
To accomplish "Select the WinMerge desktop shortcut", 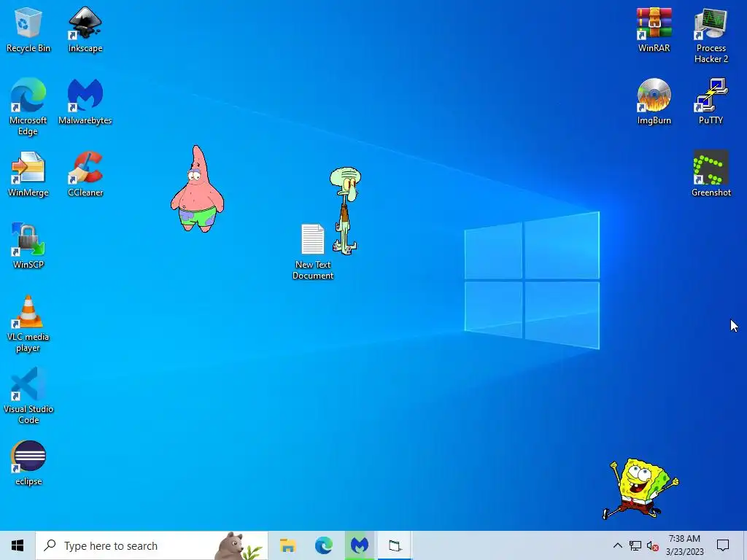I will tap(28, 174).
